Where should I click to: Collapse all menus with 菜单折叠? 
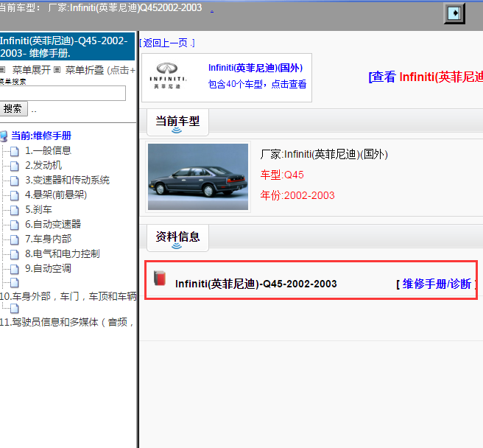click(85, 70)
